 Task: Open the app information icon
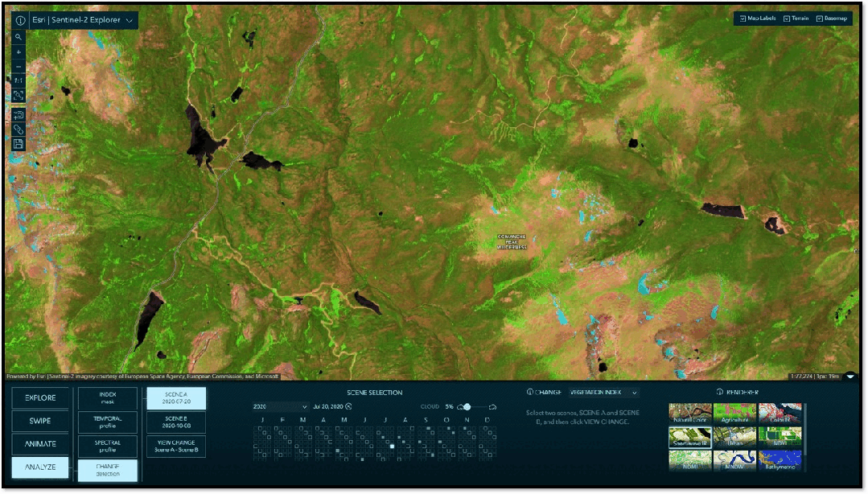pos(19,21)
